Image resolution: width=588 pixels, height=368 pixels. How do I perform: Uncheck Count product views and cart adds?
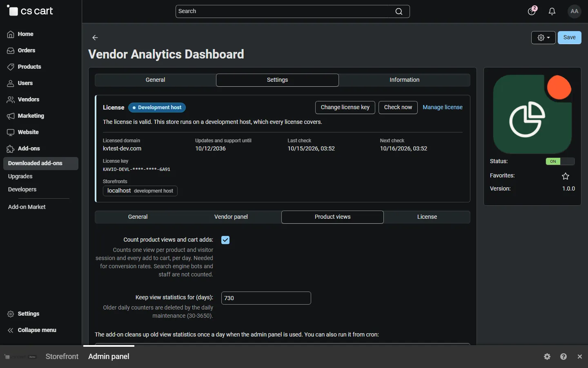(225, 240)
